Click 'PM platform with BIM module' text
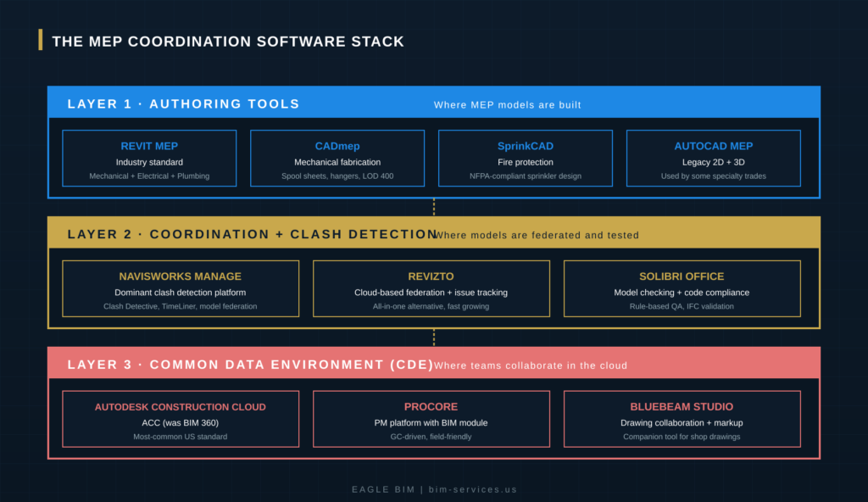This screenshot has width=868, height=502. [431, 423]
